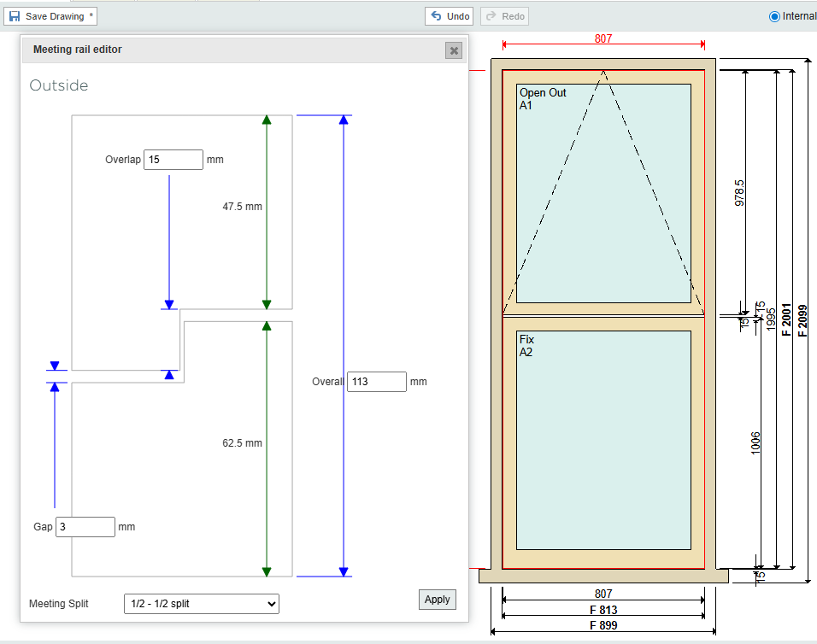
Task: Open the Meeting Split dropdown
Action: pos(202,604)
